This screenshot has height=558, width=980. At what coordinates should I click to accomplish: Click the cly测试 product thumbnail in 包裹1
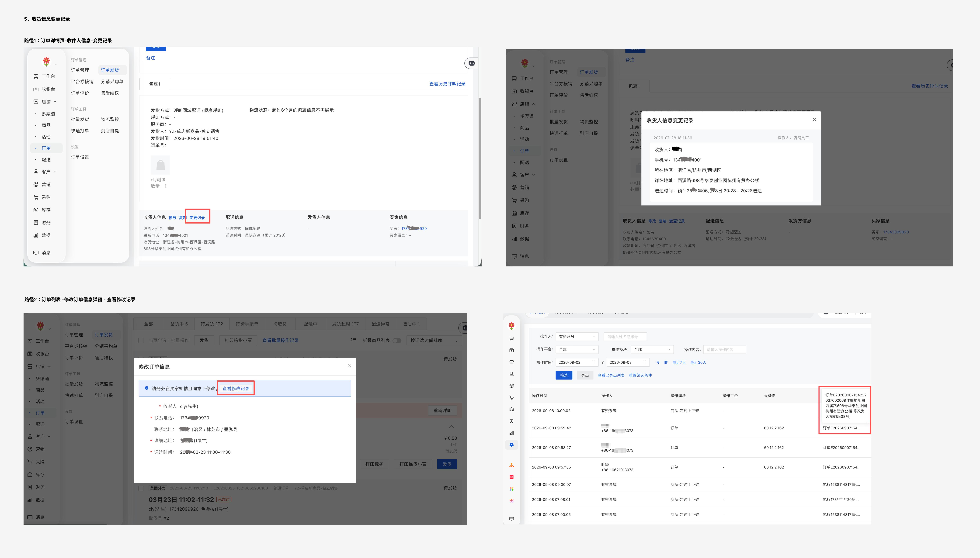160,165
